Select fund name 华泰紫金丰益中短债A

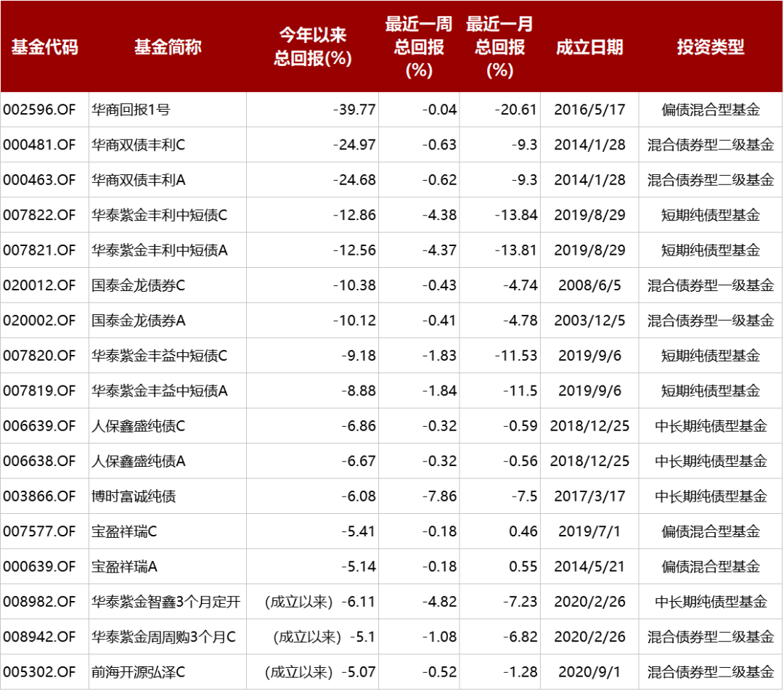[160, 391]
